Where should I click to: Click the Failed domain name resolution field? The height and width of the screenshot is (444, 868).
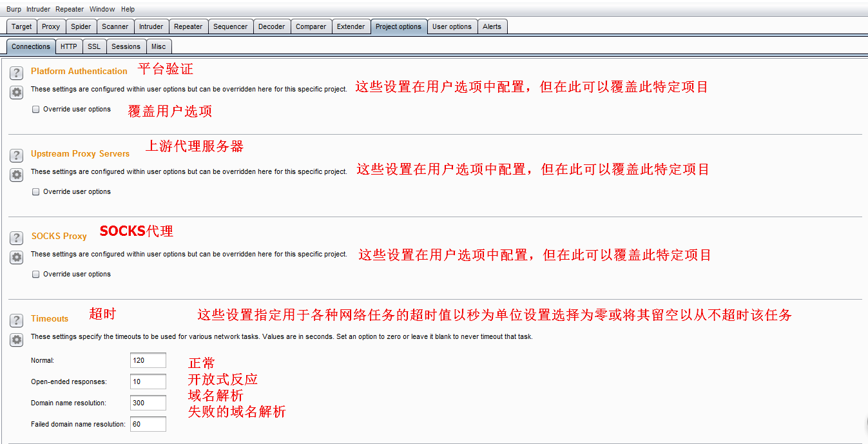[148, 424]
